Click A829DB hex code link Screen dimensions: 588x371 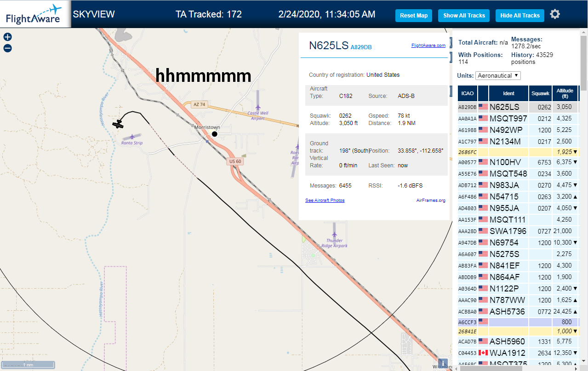(x=361, y=47)
